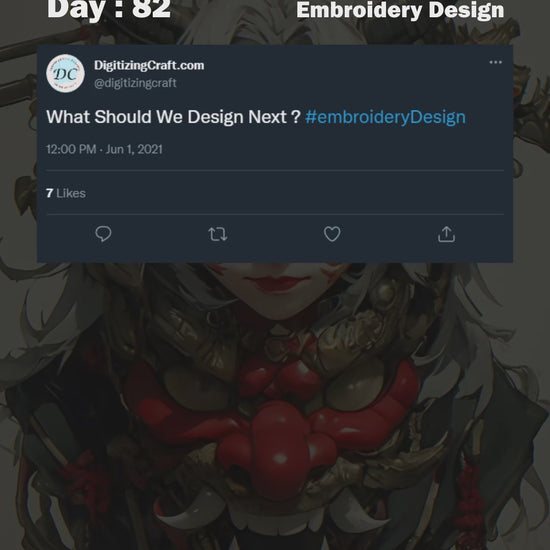View the 7 Likes list
Image resolution: width=550 pixels, height=550 pixels.
pos(66,193)
